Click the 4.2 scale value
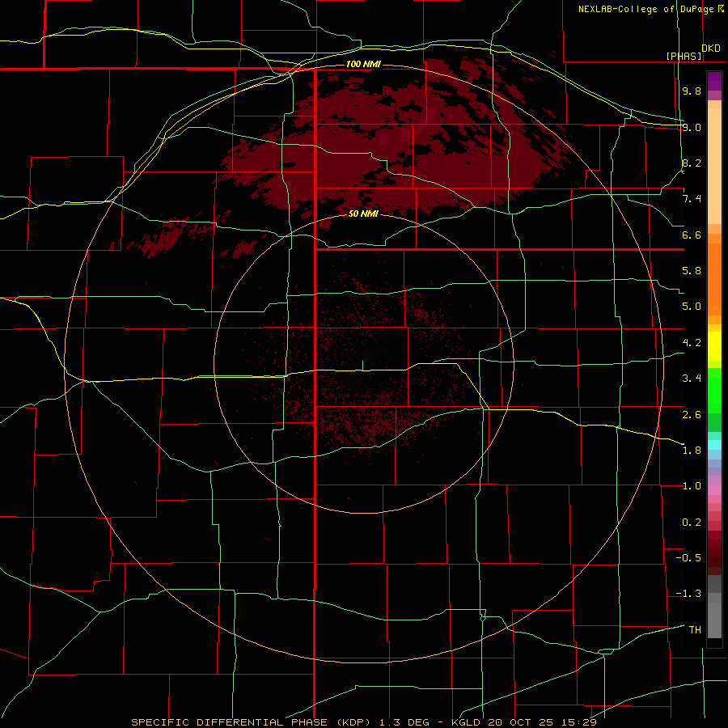This screenshot has width=728, height=728. point(692,343)
